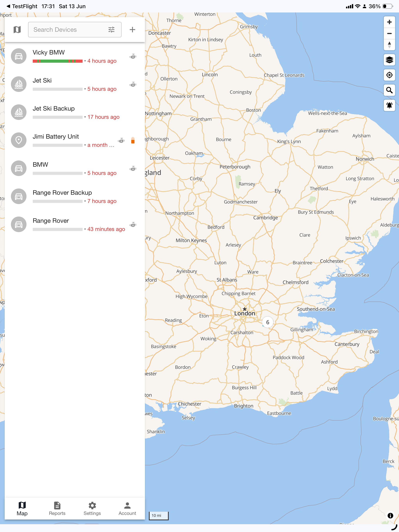Image resolution: width=399 pixels, height=532 pixels.
Task: Click the '17 hours ago' timestamp
Action: [x=103, y=117]
